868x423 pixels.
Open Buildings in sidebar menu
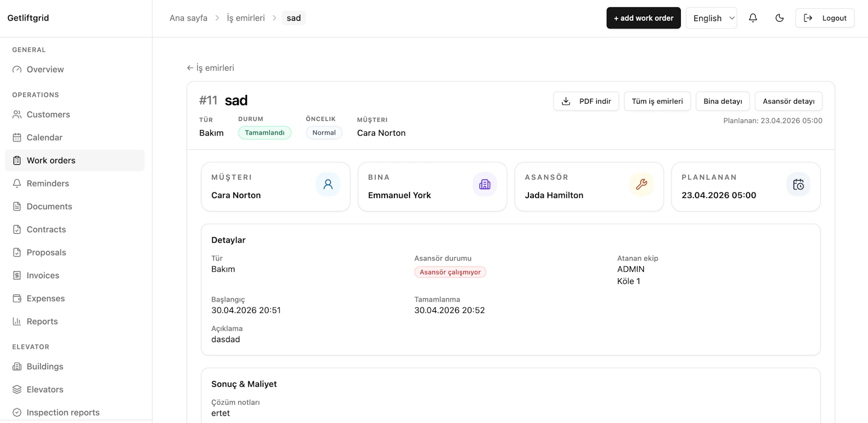click(x=75, y=367)
